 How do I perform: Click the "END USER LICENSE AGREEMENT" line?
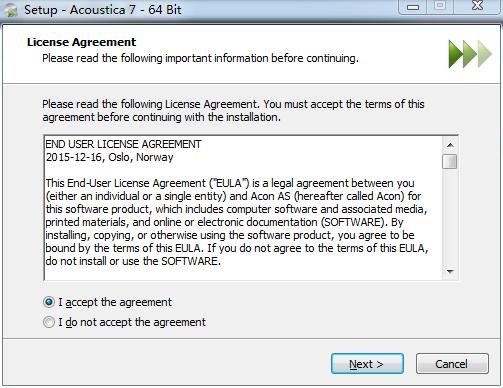(123, 144)
